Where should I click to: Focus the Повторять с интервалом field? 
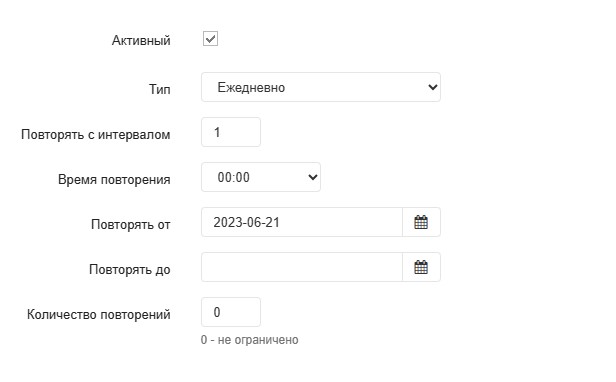click(x=231, y=132)
